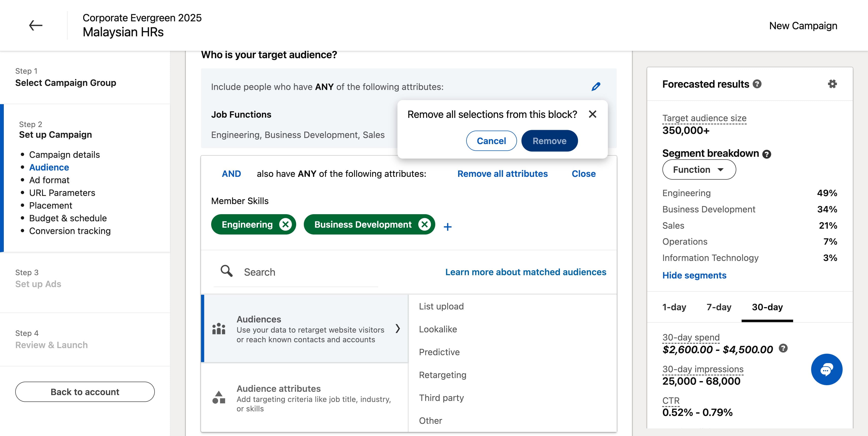Open Forecasted results settings gear
The width and height of the screenshot is (868, 436).
click(832, 84)
